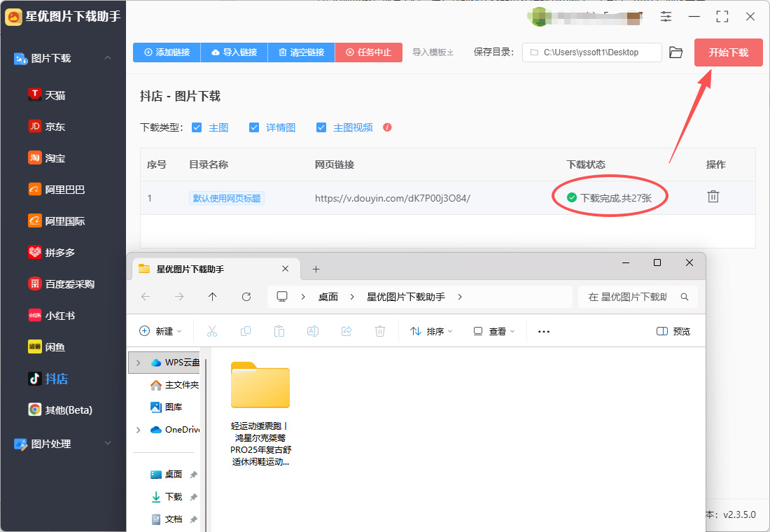Toggle the Explorer 预览 pane

[x=673, y=331]
